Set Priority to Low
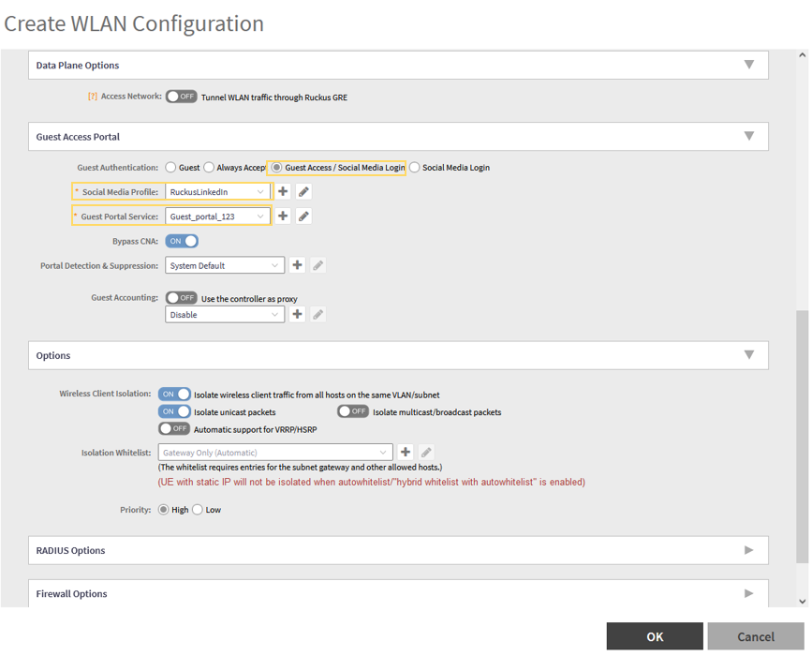The width and height of the screenshot is (812, 656). click(198, 510)
